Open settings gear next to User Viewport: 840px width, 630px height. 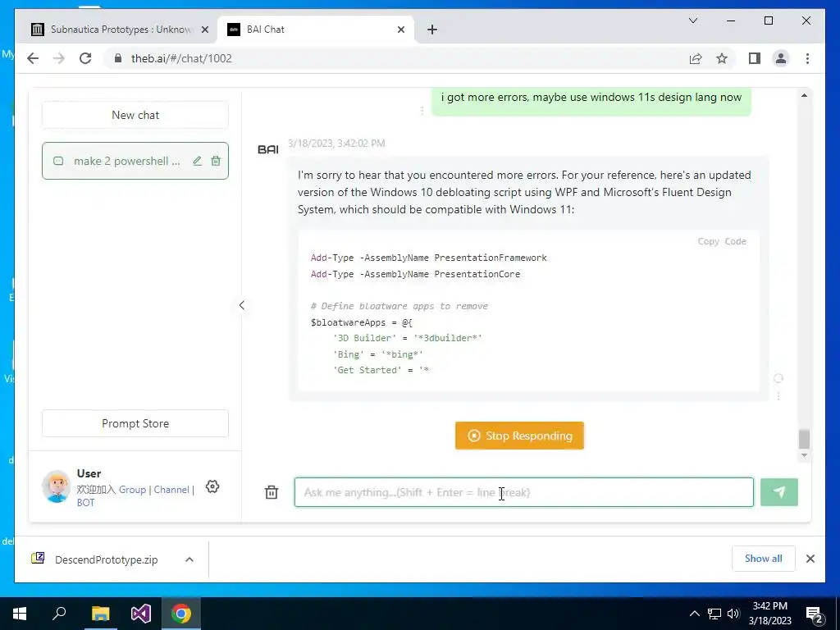[212, 486]
